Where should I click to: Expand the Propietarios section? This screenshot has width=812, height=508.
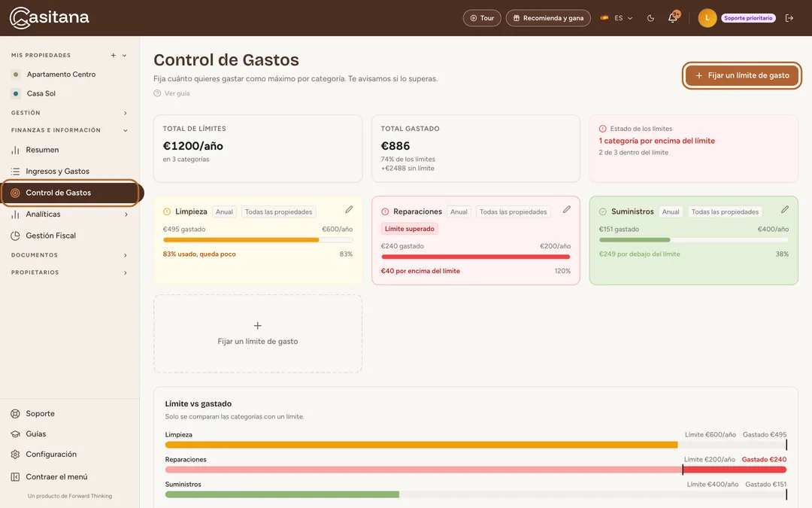pyautogui.click(x=126, y=272)
